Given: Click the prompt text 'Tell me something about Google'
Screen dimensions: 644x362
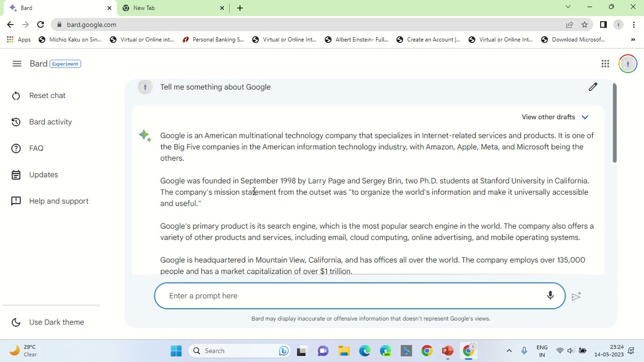Looking at the screenshot, I should click(x=215, y=87).
